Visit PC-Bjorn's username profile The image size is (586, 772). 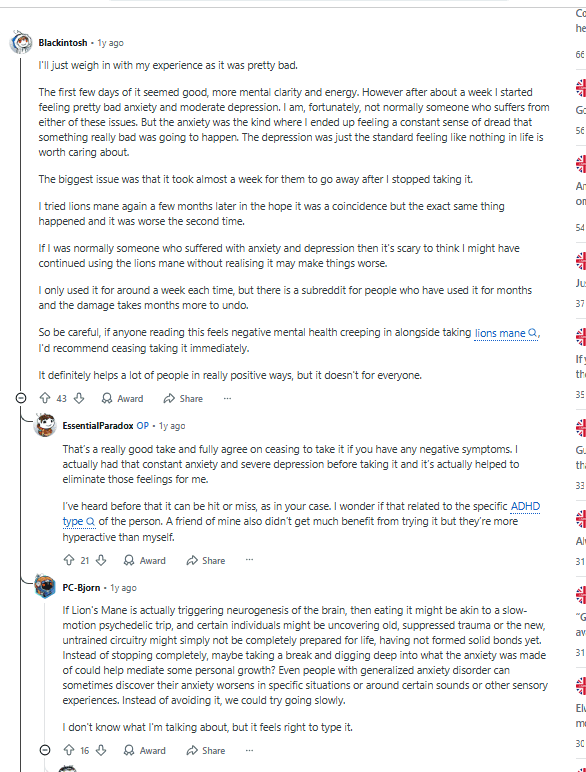coord(81,587)
